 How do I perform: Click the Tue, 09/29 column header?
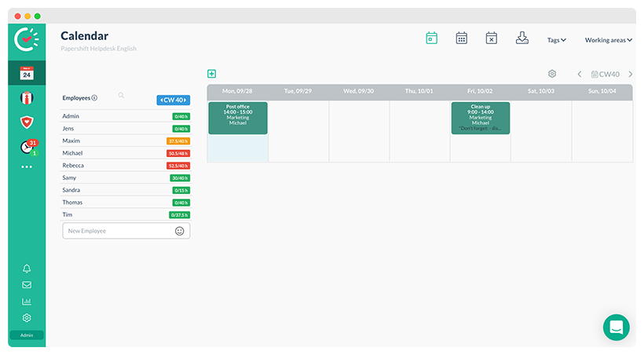(x=298, y=91)
